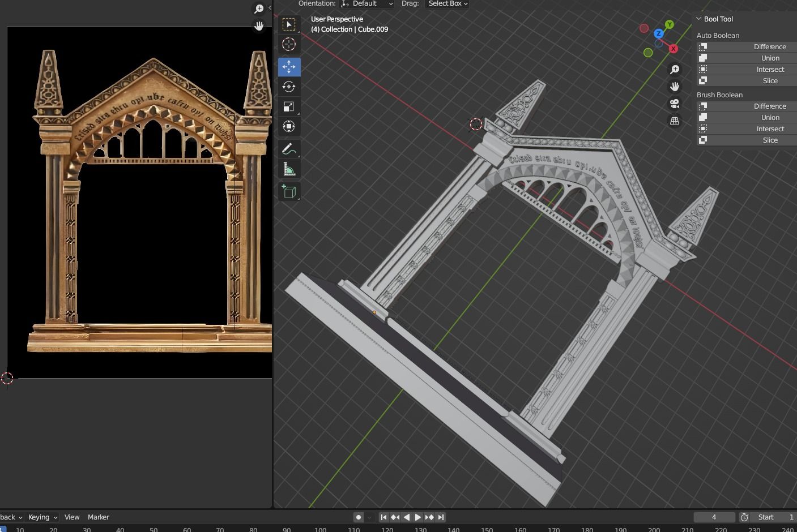Image resolution: width=797 pixels, height=532 pixels.
Task: Open the Marker menu in timeline
Action: 99,517
